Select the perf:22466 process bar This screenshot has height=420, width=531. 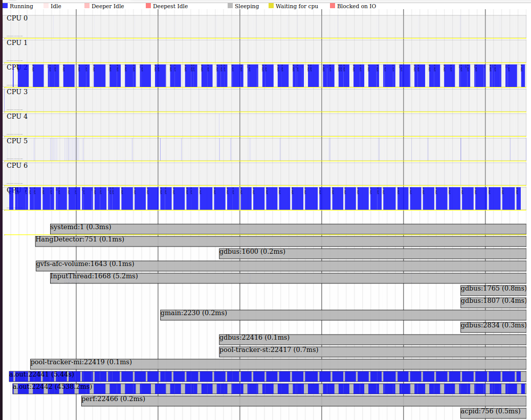point(303,401)
